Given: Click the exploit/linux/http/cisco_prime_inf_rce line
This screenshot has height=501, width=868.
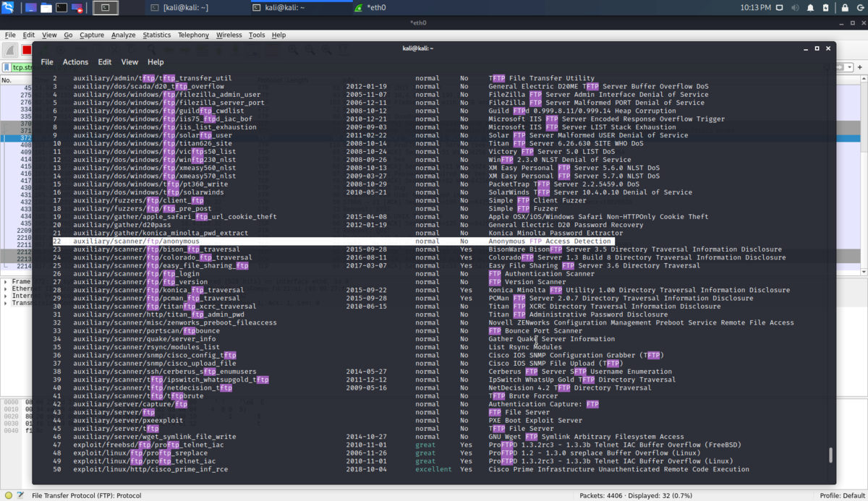Looking at the screenshot, I should click(x=150, y=469).
